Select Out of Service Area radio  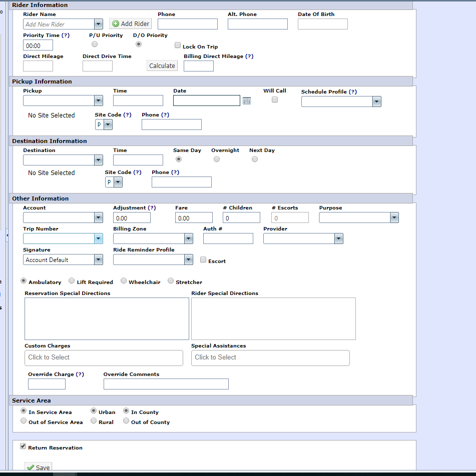click(24, 421)
